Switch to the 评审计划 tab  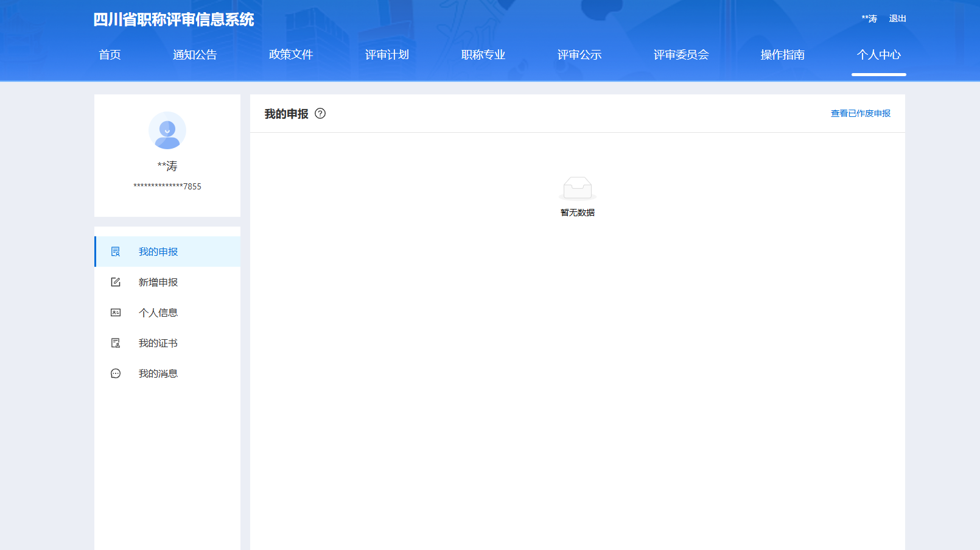(x=387, y=55)
